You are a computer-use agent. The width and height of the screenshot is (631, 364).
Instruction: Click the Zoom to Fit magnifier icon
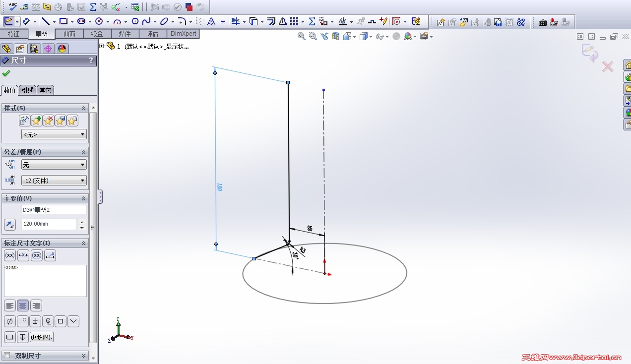point(301,36)
